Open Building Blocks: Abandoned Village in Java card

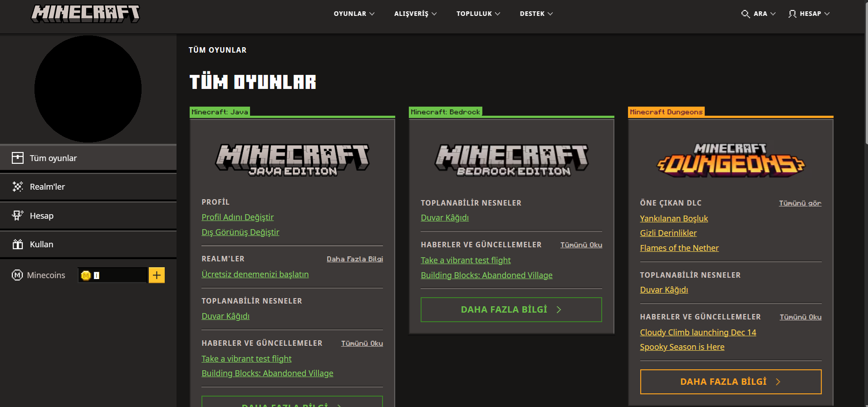[267, 373]
